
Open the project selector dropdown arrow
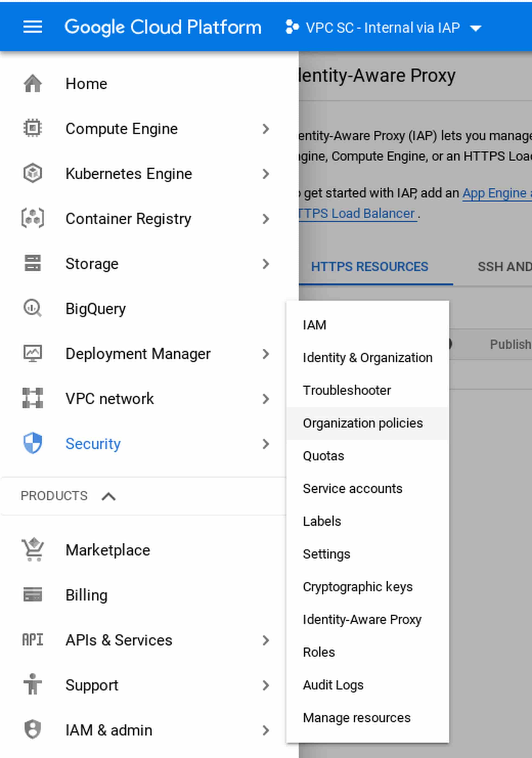pos(476,28)
